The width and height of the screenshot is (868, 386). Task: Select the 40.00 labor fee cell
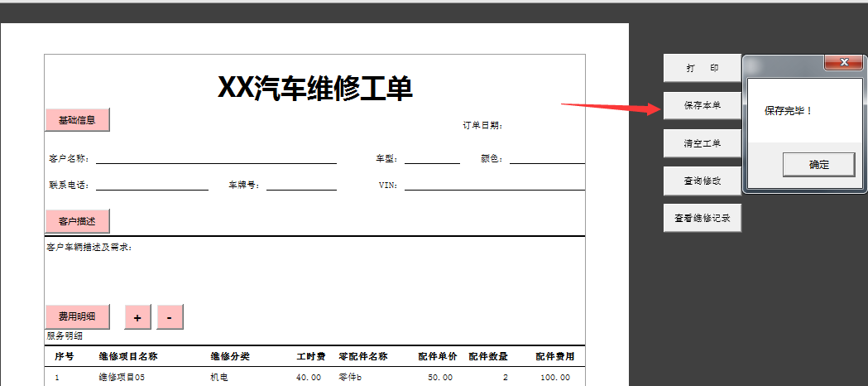click(309, 378)
